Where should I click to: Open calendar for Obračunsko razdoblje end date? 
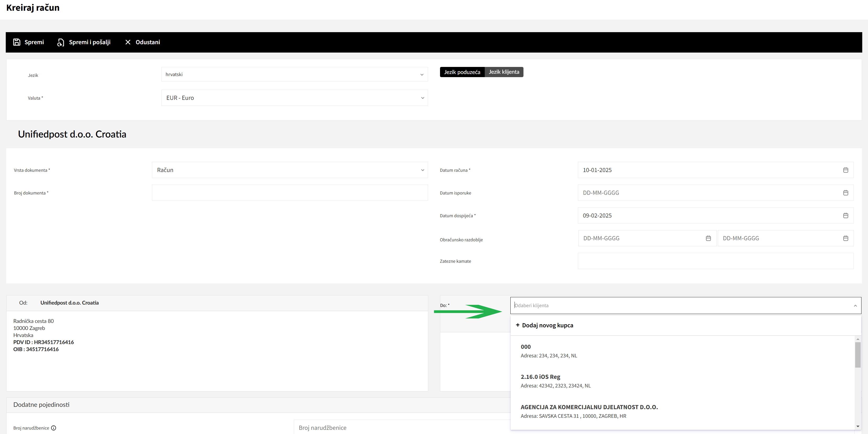click(x=846, y=238)
